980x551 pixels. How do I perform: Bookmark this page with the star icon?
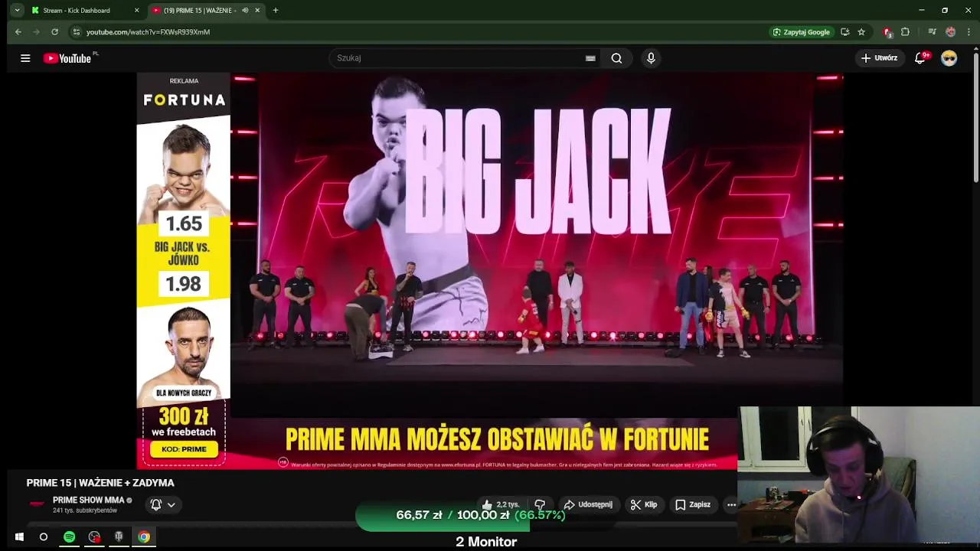pyautogui.click(x=861, y=32)
